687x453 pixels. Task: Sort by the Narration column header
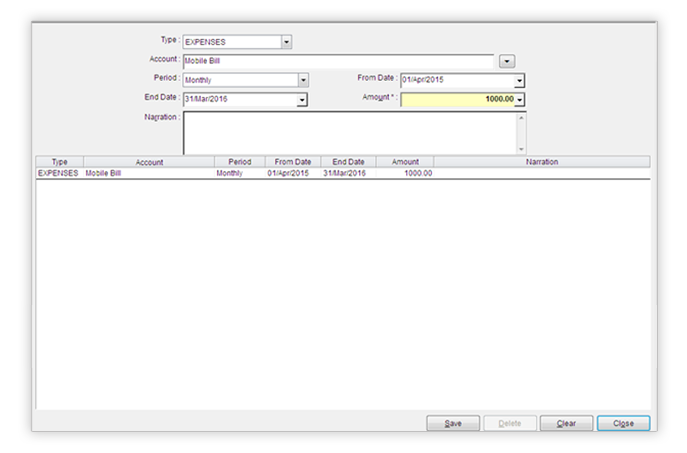[x=542, y=162]
